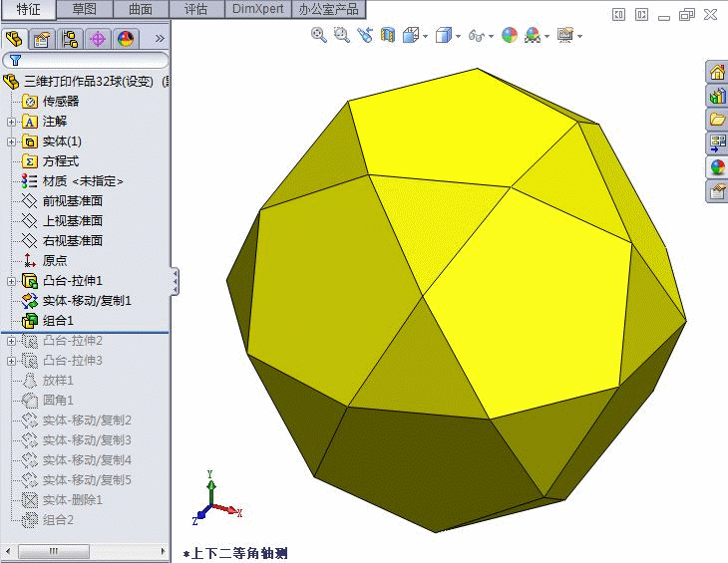
Task: Open Appearances and Scenes task pane
Action: pos(717,167)
